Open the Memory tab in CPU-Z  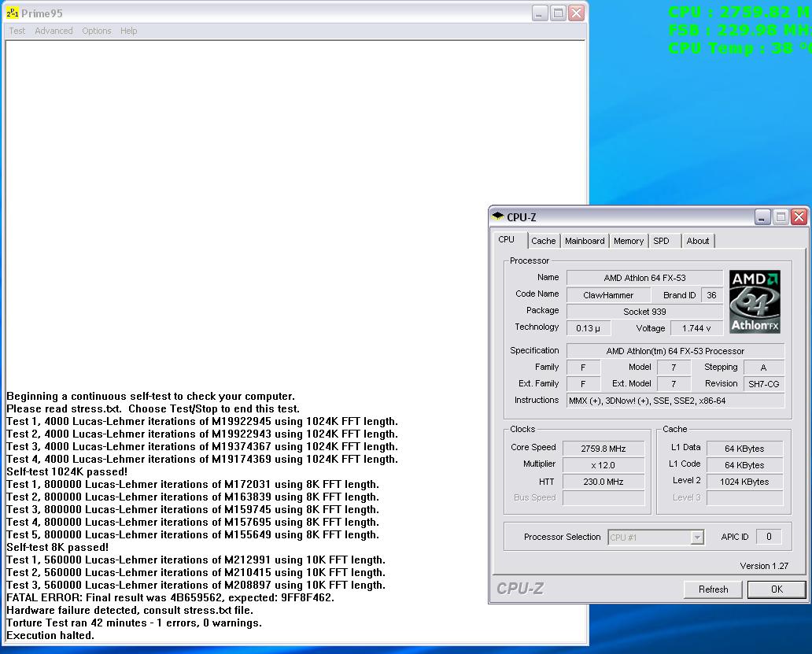pyautogui.click(x=628, y=241)
